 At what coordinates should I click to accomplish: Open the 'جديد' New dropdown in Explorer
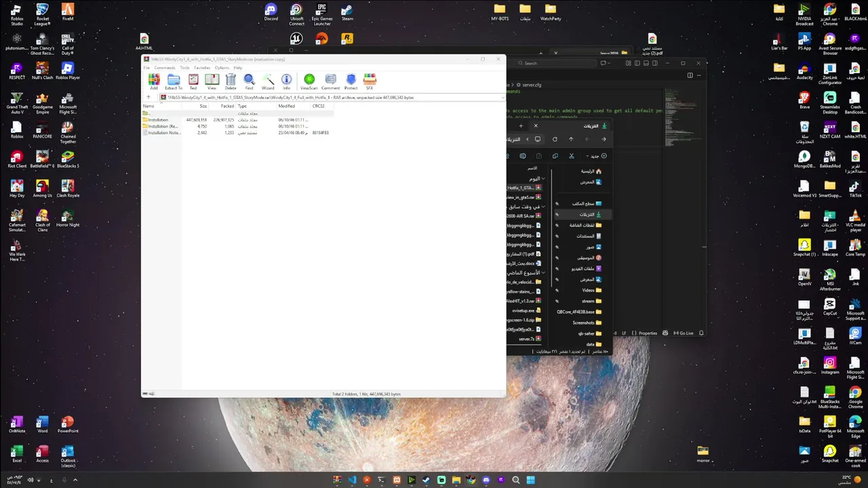point(595,156)
